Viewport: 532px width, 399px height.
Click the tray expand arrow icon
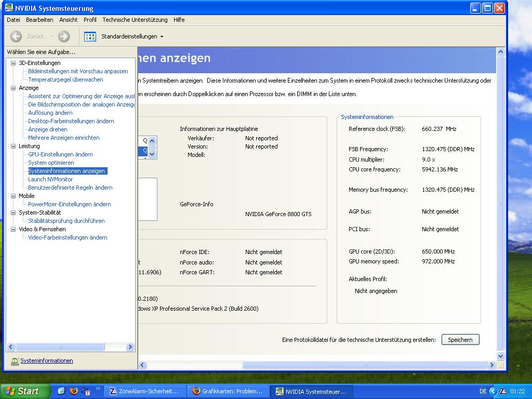tap(493, 391)
